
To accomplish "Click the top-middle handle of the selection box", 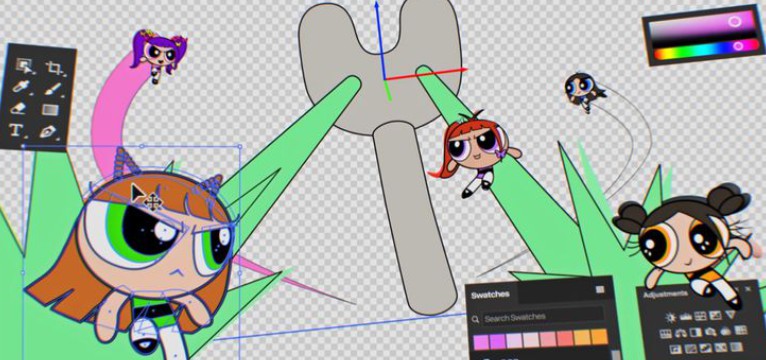I will click(x=142, y=146).
